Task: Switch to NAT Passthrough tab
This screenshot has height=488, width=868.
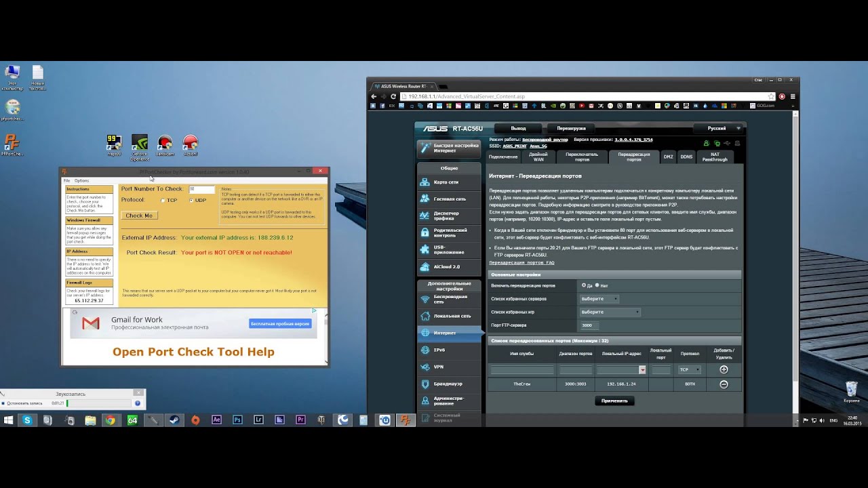Action: click(x=715, y=157)
